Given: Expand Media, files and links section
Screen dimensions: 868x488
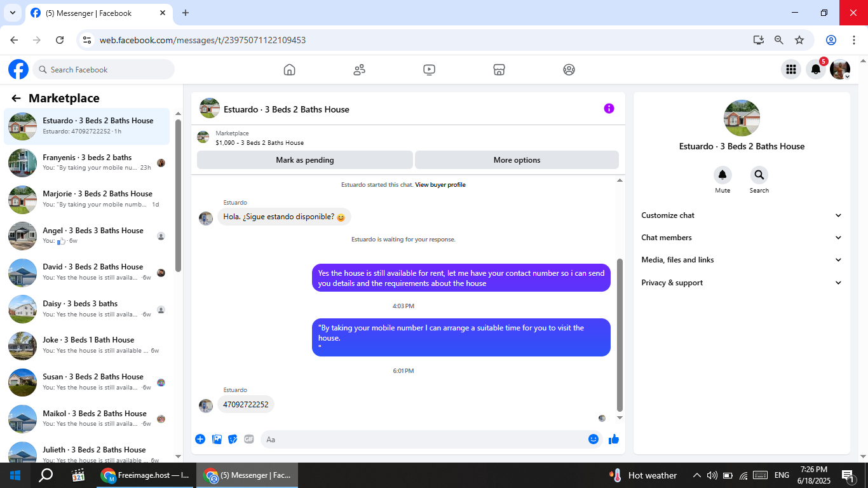Looking at the screenshot, I should click(x=742, y=260).
